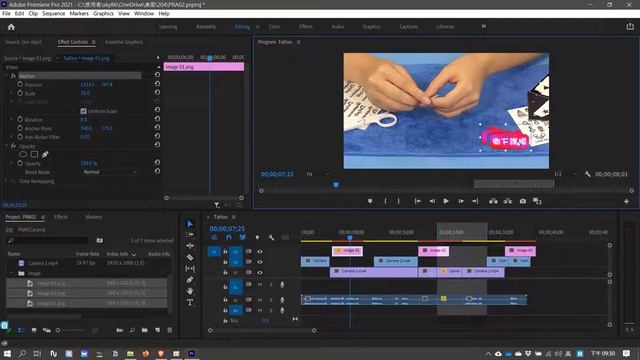The image size is (640, 360).
Task: Click the share/export icon at top right
Action: coord(630,27)
